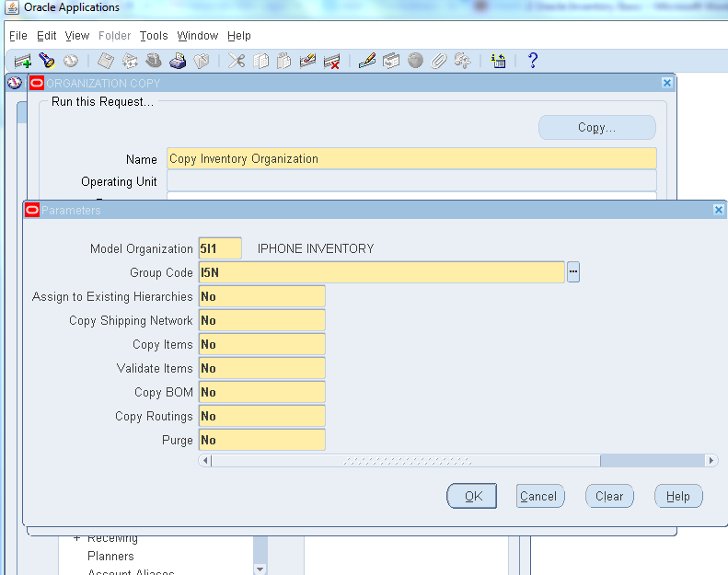Click the Paste clipboard toolbar icon
Viewport: 728px width, 575px height.
click(x=283, y=61)
